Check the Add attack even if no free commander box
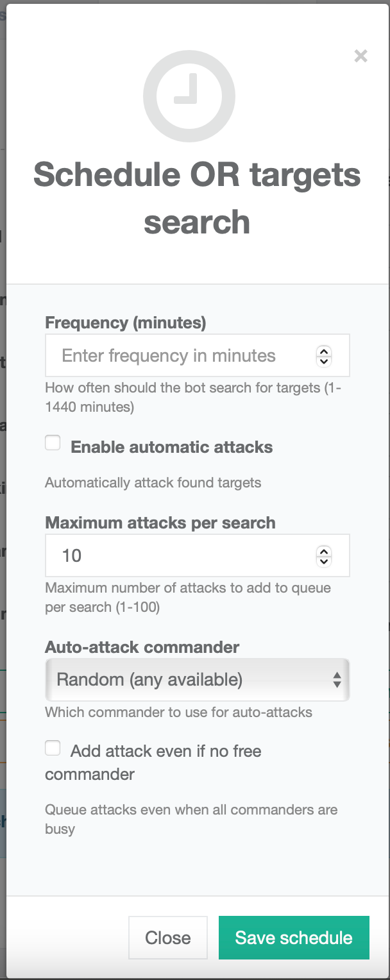Screen dimensions: 390x980 [53, 748]
